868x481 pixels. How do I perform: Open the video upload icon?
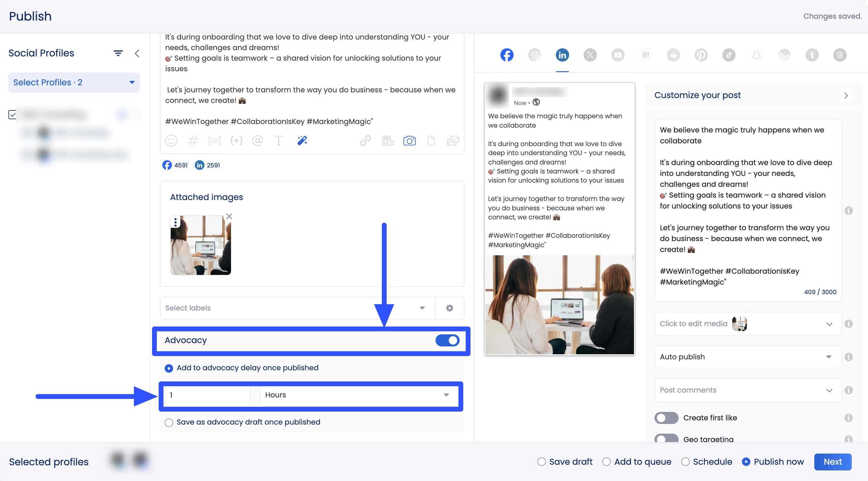point(388,141)
